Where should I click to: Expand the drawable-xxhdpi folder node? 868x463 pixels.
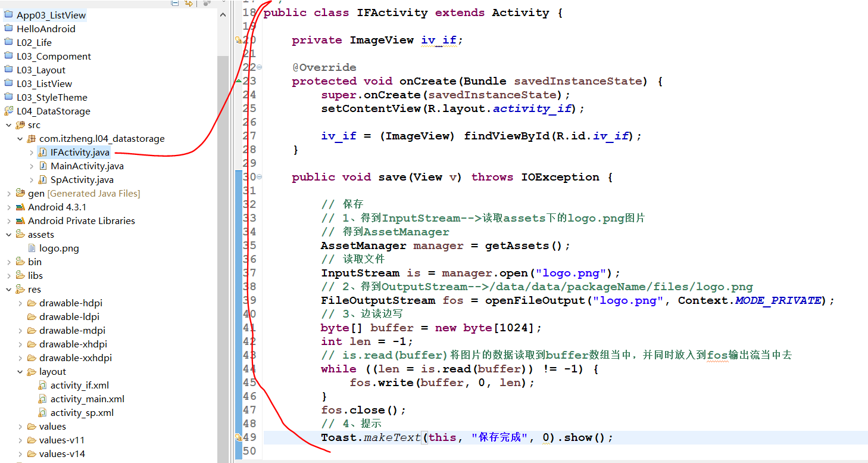(x=20, y=358)
